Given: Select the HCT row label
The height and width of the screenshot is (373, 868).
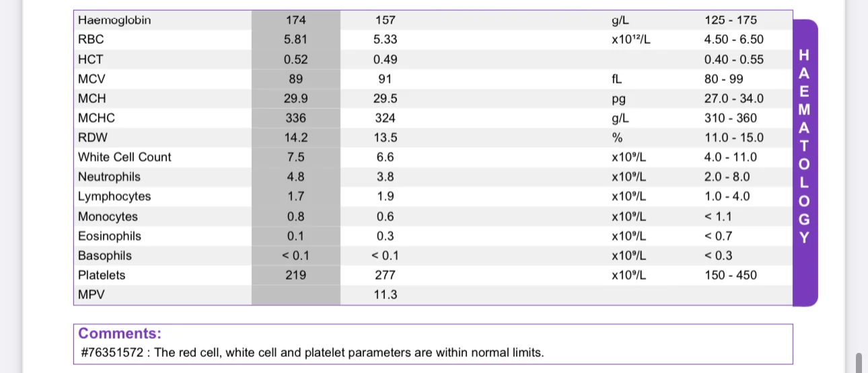Looking at the screenshot, I should [x=91, y=59].
